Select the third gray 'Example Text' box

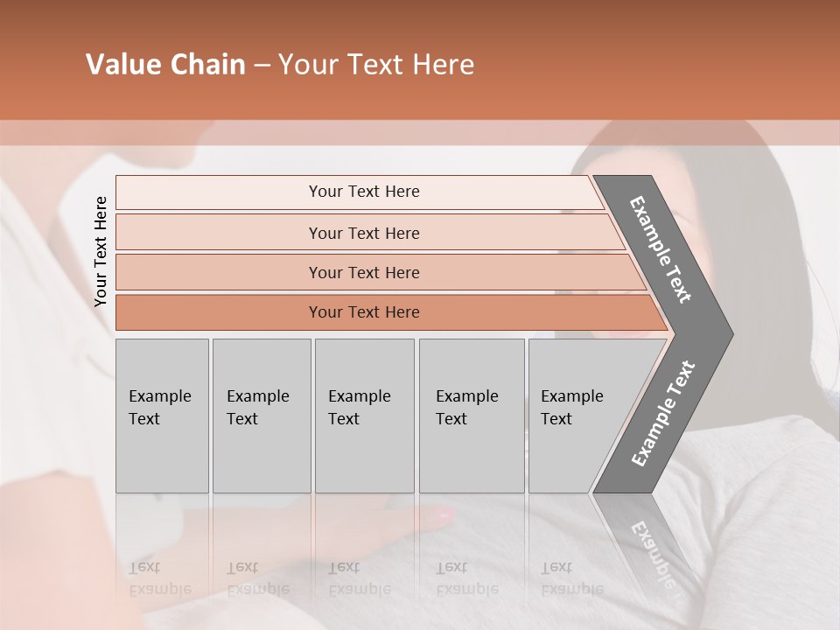[x=365, y=416]
